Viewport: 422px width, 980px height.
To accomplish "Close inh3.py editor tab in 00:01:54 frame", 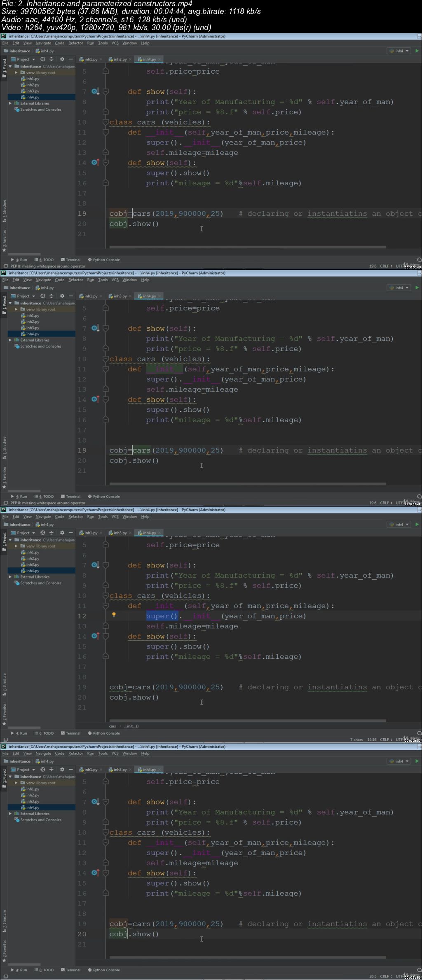I will tap(130, 296).
